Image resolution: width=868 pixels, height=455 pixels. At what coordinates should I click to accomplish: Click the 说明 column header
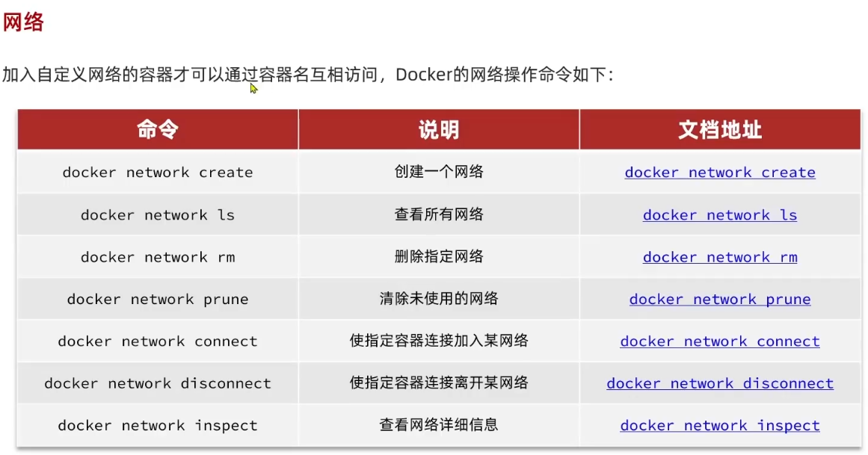(x=438, y=130)
